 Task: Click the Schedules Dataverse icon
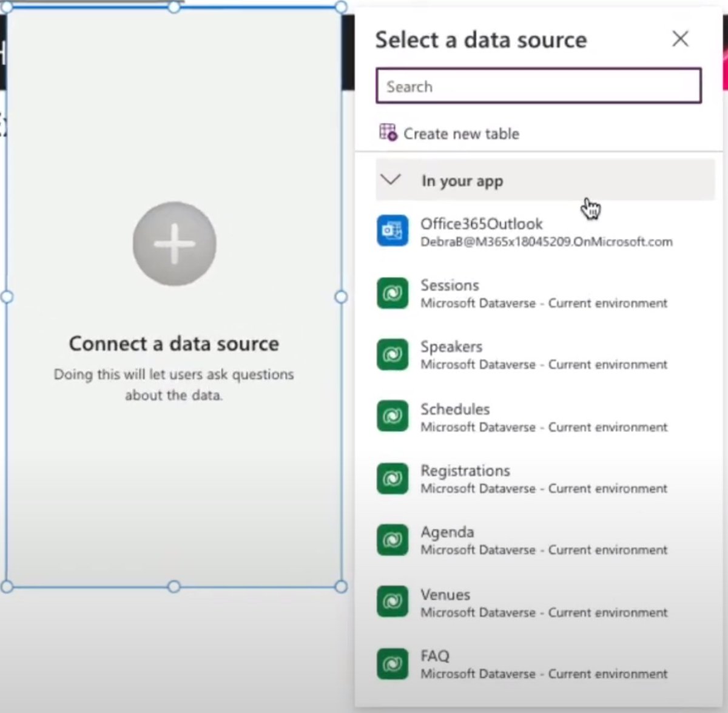(x=393, y=416)
